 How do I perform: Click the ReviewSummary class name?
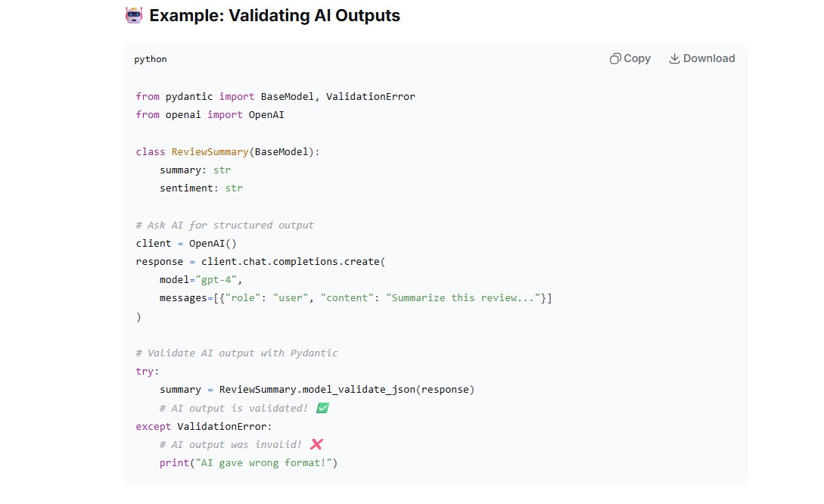[x=210, y=152]
